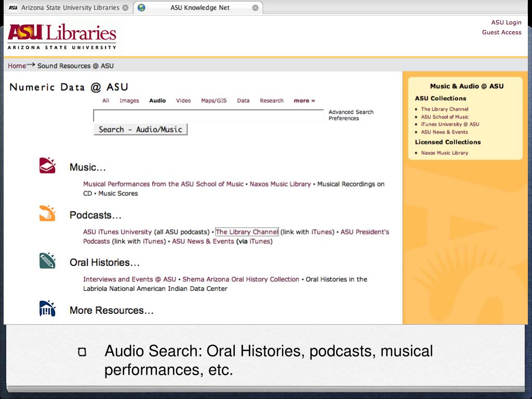Open Naxos Music Library in Licensed Collections

(445, 153)
